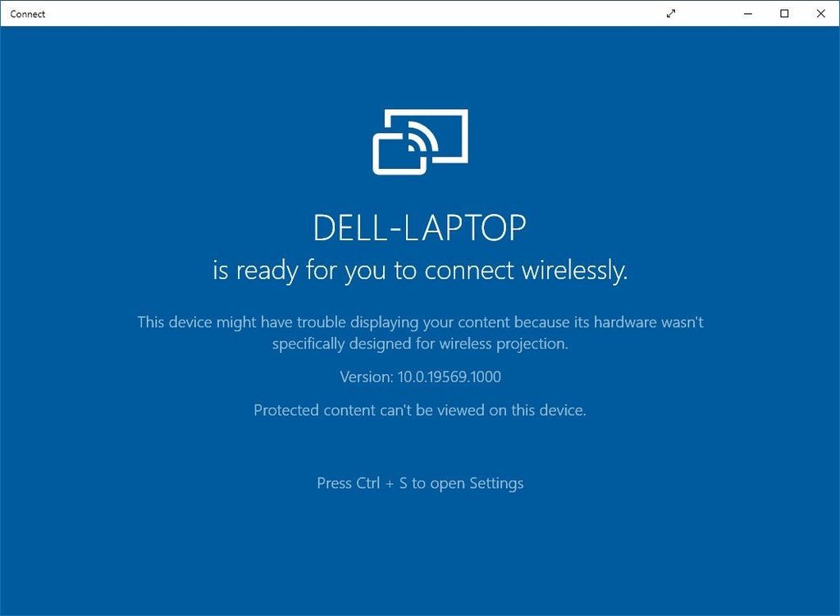Click the 'Ctrl' key name in the hint

click(x=368, y=483)
